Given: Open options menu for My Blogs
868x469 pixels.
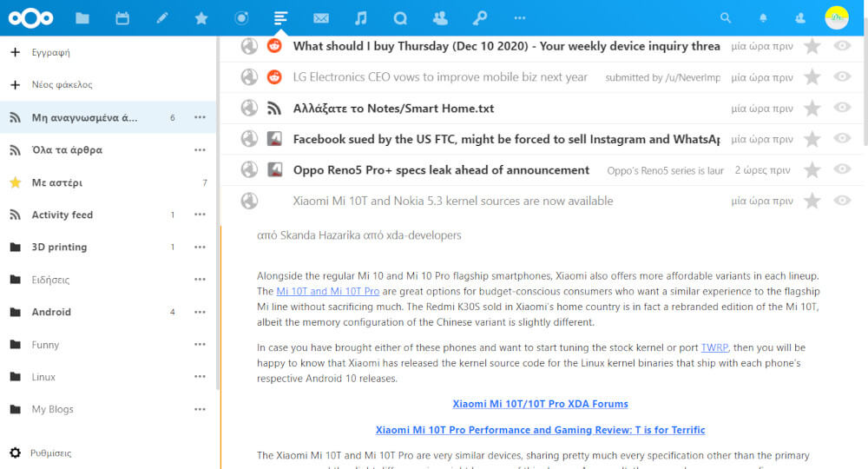Looking at the screenshot, I should pyautogui.click(x=200, y=409).
